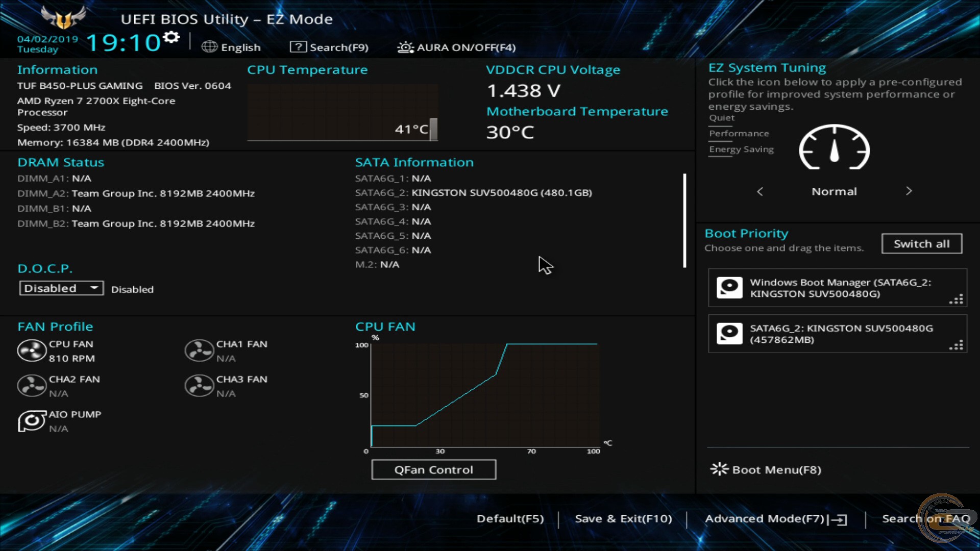Click Windows Boot Manager disk icon
The height and width of the screenshot is (551, 980).
(729, 288)
